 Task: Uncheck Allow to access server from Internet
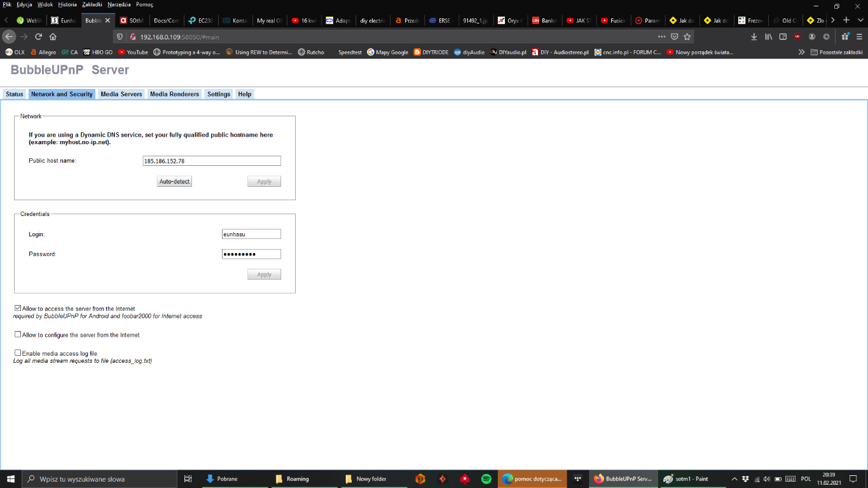tap(18, 308)
